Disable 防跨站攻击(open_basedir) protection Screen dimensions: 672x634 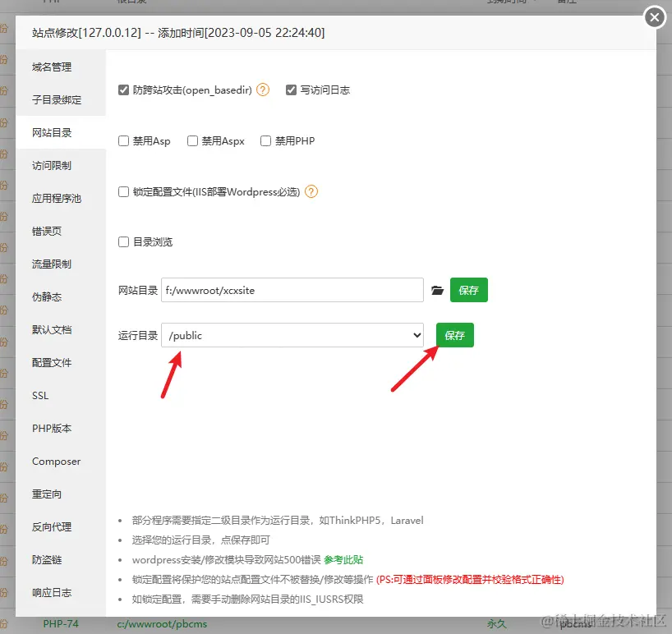click(x=123, y=90)
